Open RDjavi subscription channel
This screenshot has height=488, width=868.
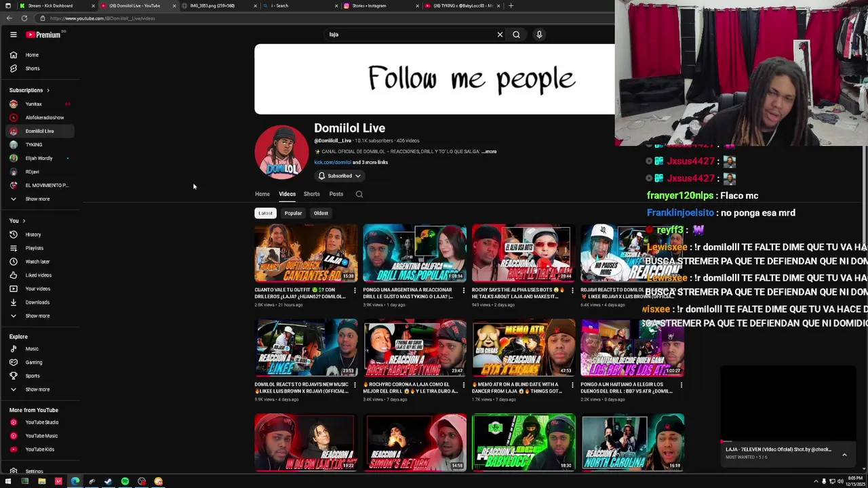(41, 172)
